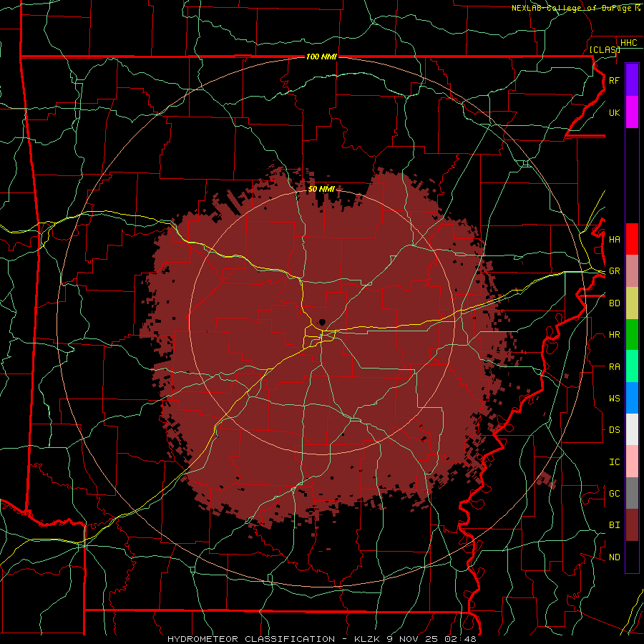This screenshot has height=644, width=644.
Task: Click the BI legend label
Action: pos(614,525)
